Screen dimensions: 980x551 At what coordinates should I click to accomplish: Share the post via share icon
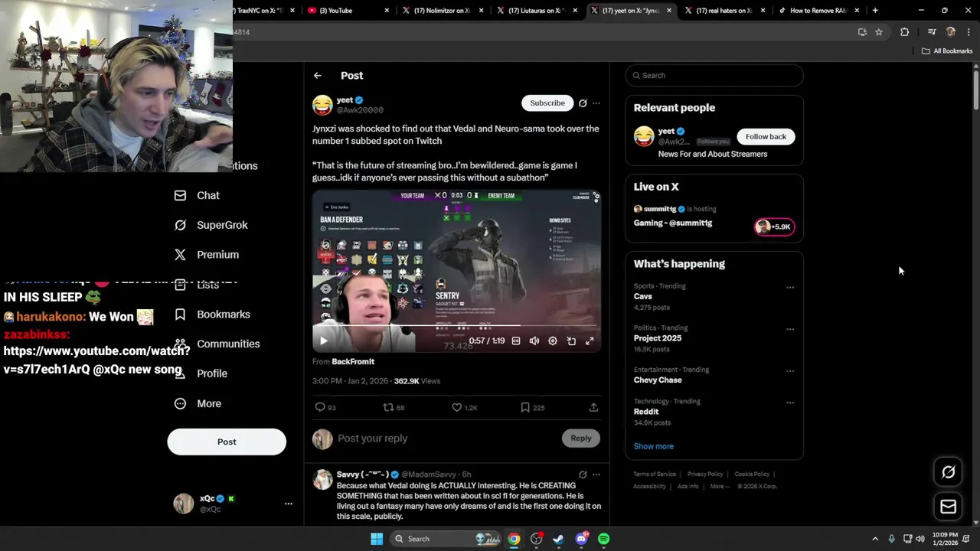[593, 408]
